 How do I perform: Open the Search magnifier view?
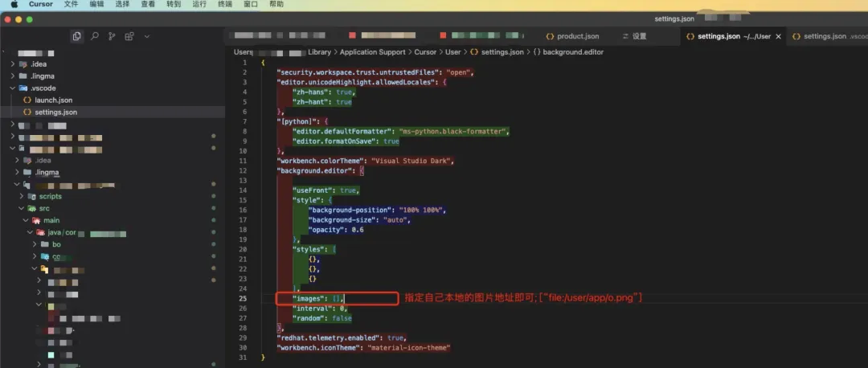pyautogui.click(x=94, y=36)
